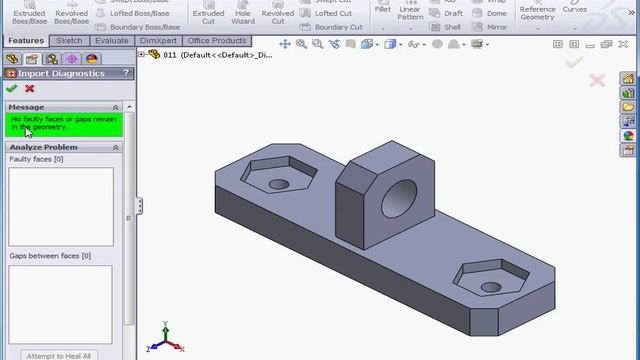The image size is (640, 360).
Task: Open the PropertyManager tab
Action: [32, 59]
